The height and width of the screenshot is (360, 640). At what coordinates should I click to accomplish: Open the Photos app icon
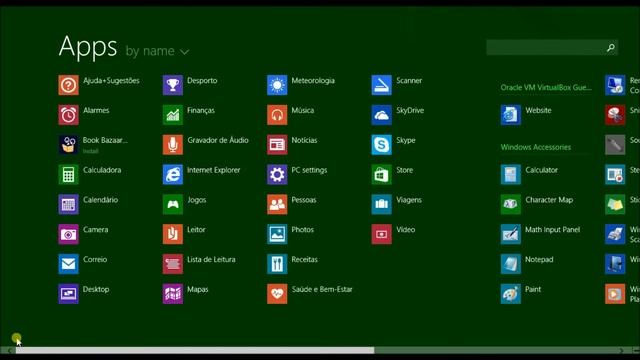[x=277, y=234]
